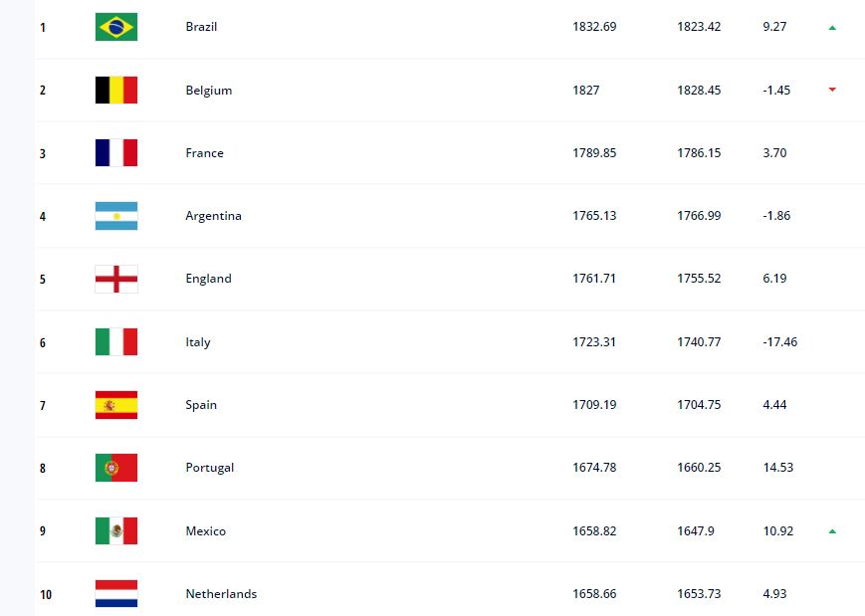The width and height of the screenshot is (865, 616).
Task: Click the Portugal flag icon
Action: (x=116, y=468)
